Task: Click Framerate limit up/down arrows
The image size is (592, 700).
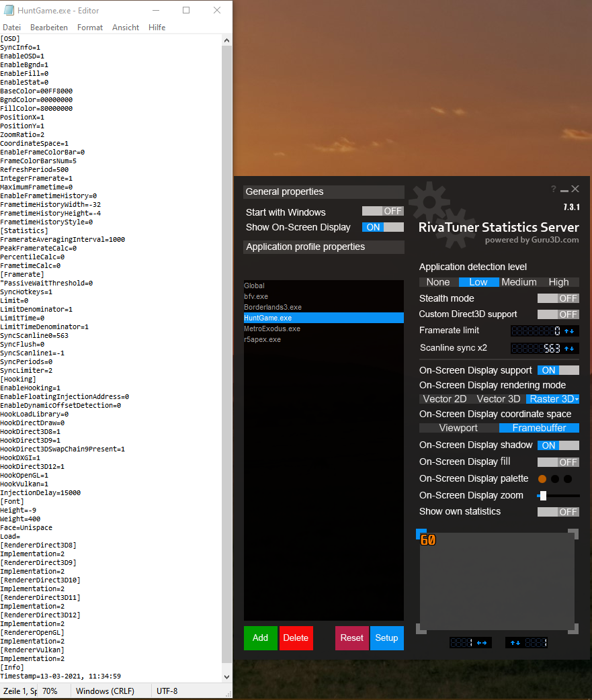Action: pos(569,331)
